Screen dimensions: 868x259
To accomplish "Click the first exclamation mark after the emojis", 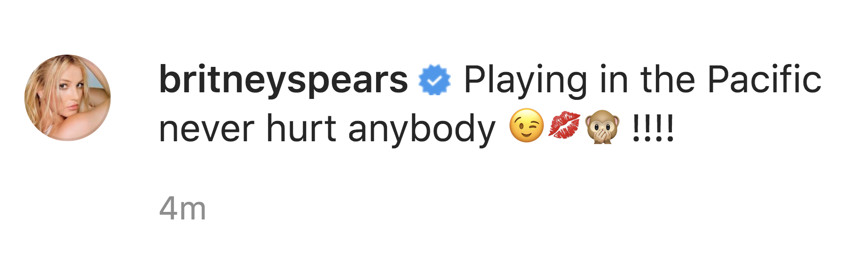I will (x=636, y=127).
